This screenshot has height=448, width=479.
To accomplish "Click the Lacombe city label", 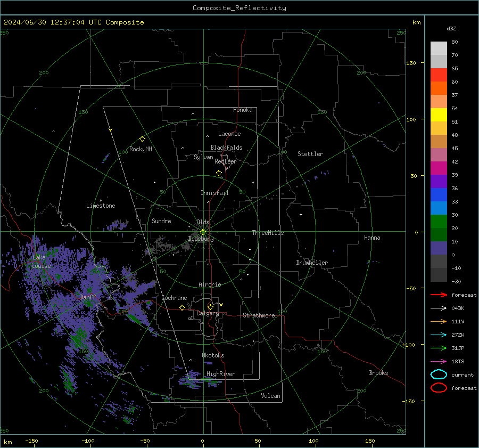I will click(229, 134).
